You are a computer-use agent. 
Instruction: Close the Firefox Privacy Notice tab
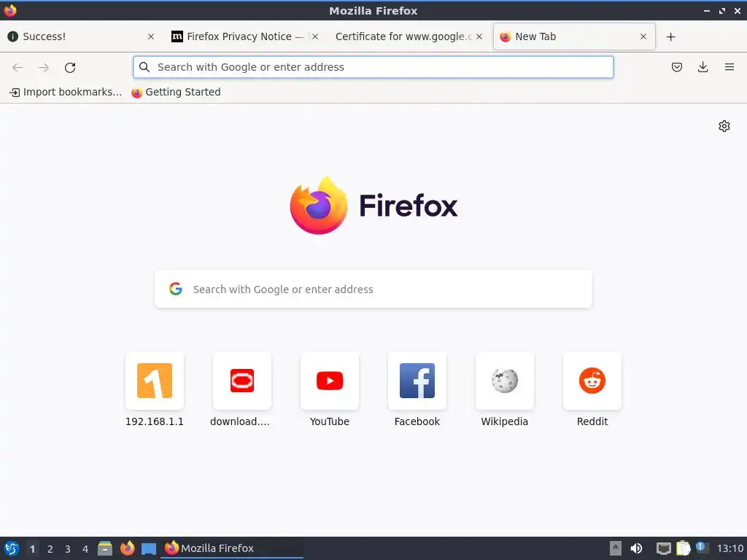(x=315, y=36)
